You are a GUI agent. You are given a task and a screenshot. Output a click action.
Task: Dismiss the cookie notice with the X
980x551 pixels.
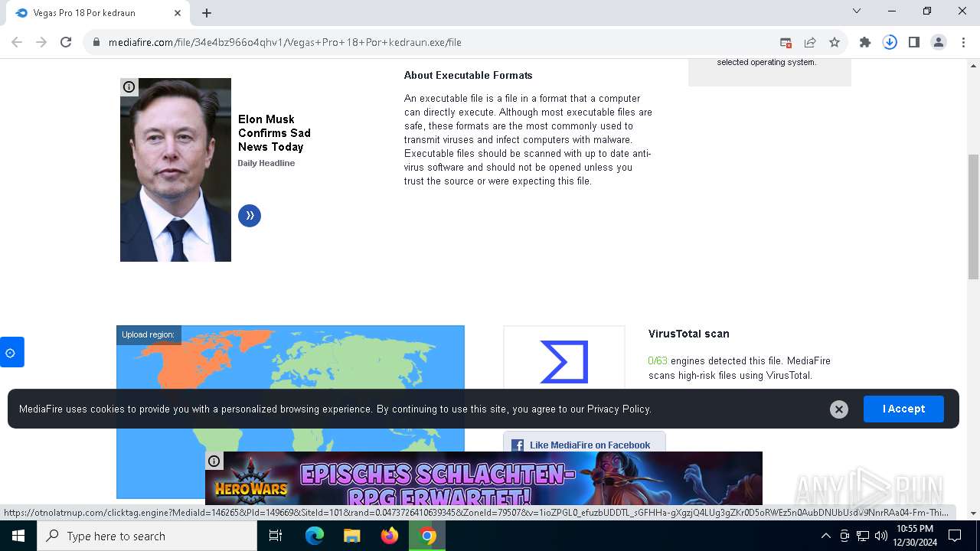[838, 409]
